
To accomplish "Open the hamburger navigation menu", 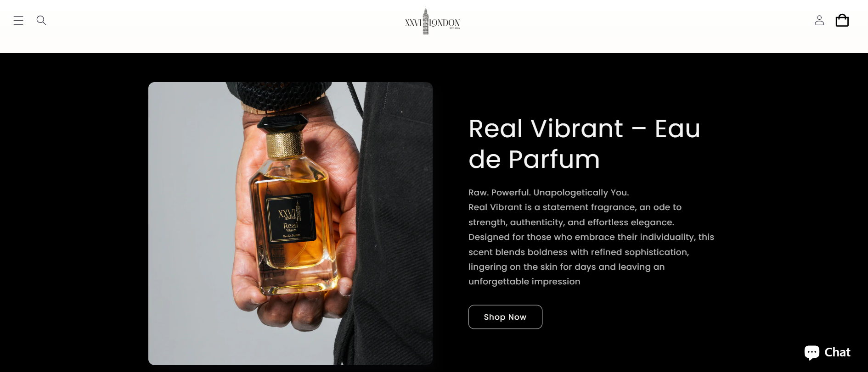I will tap(18, 20).
